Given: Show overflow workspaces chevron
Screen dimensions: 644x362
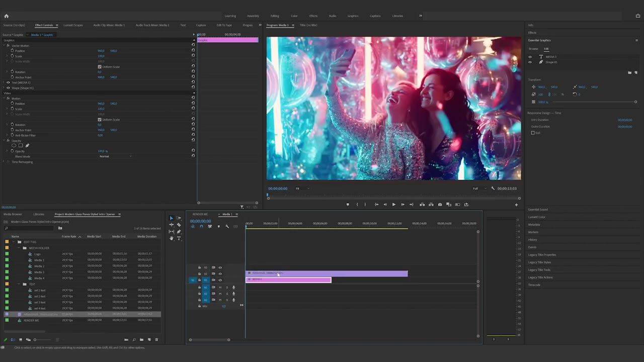Looking at the screenshot, I should coord(421,16).
